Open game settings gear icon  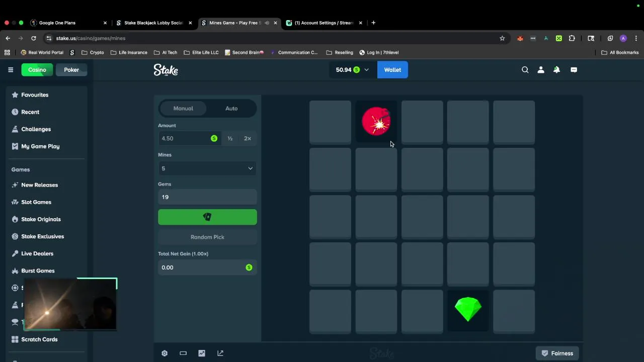pos(165,353)
